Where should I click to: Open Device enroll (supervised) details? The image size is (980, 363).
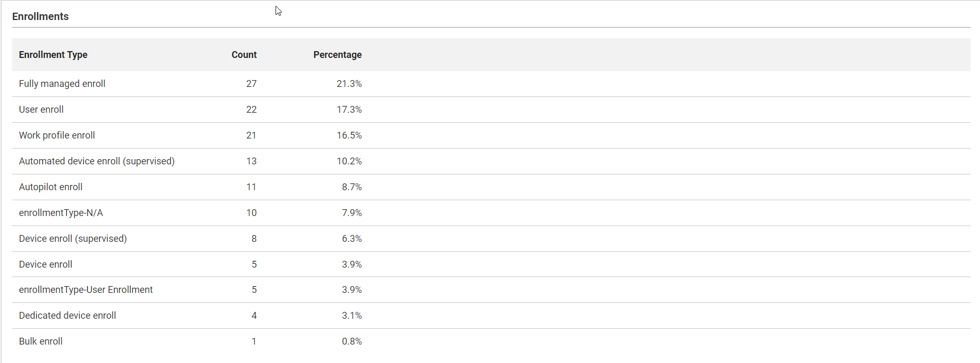coord(73,238)
